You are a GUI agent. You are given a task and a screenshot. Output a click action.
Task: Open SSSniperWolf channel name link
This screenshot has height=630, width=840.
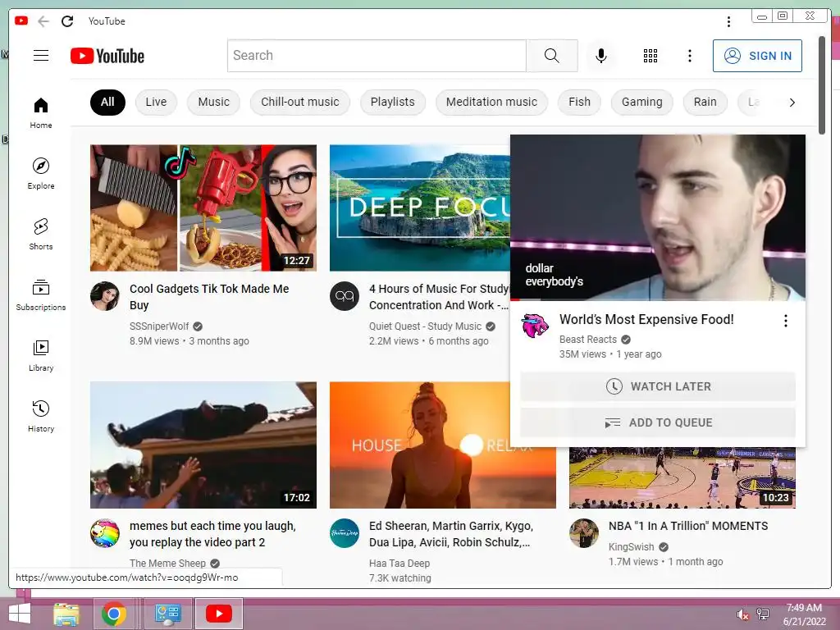[159, 326]
